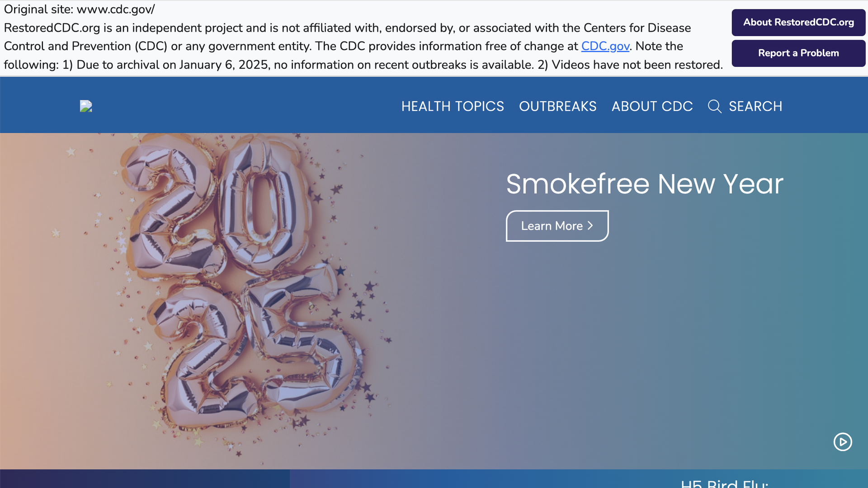Click the dark banner strip below the hero
This screenshot has height=488, width=868.
point(145,479)
